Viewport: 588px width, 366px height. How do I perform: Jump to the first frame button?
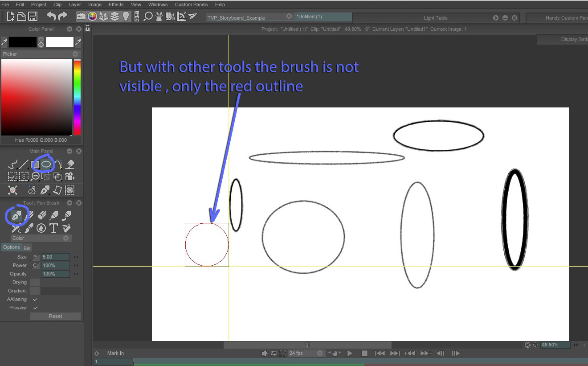pyautogui.click(x=380, y=353)
